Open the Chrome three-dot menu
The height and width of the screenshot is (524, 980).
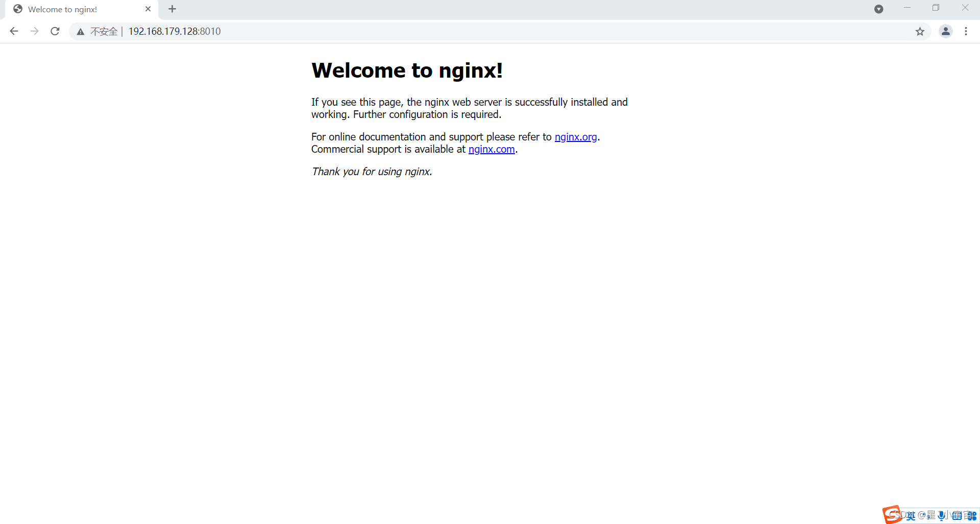coord(966,31)
